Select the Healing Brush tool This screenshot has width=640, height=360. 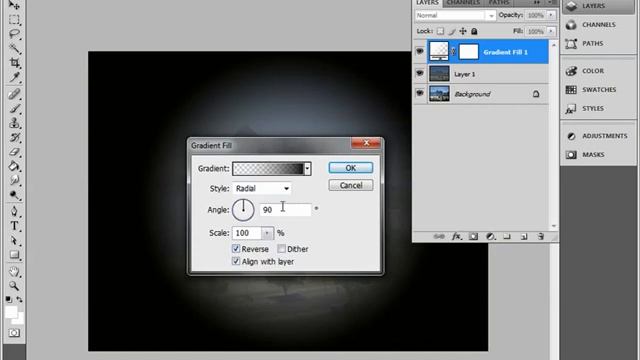coord(14,94)
